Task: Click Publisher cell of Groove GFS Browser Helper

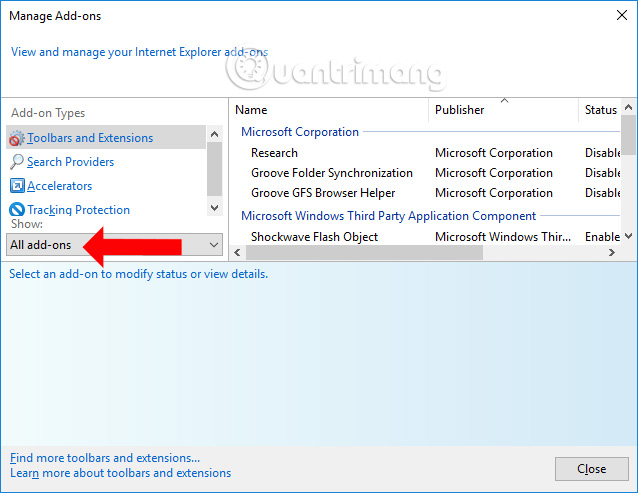Action: (494, 193)
